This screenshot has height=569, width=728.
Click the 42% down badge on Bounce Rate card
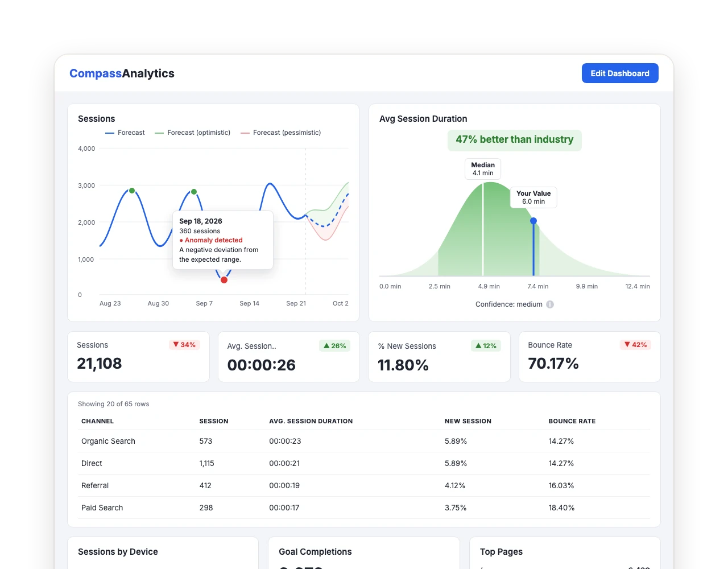point(635,345)
